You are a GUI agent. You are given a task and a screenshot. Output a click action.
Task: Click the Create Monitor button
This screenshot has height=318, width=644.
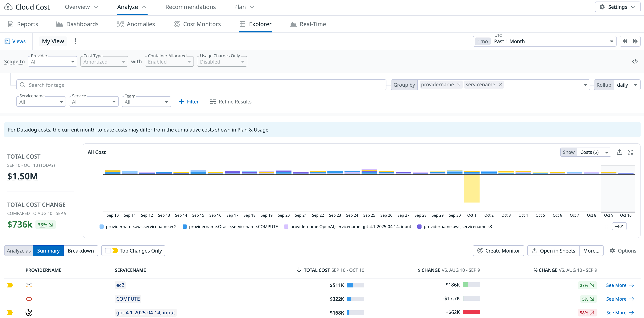(498, 251)
